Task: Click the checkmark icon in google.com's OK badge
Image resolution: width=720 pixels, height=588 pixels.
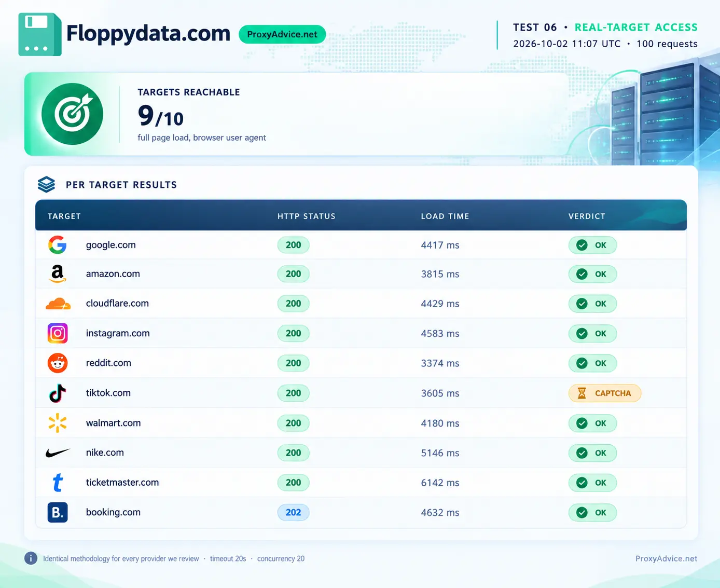Action: [582, 245]
